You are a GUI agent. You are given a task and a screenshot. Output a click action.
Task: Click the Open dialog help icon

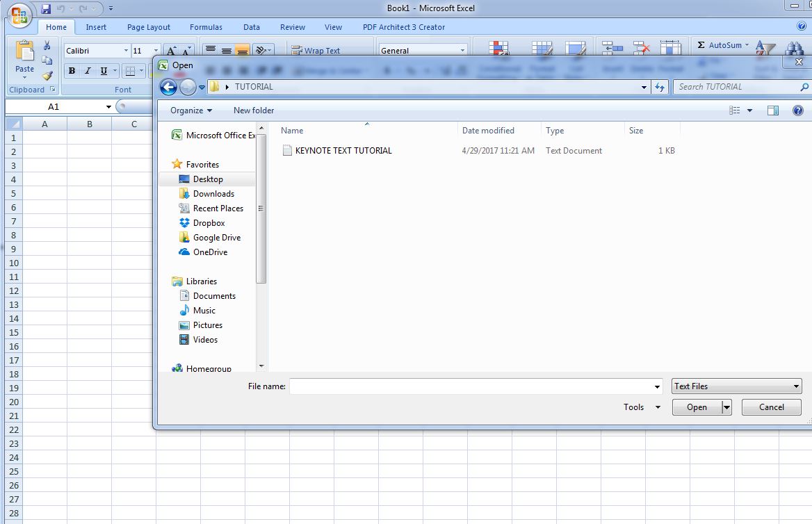pyautogui.click(x=798, y=110)
